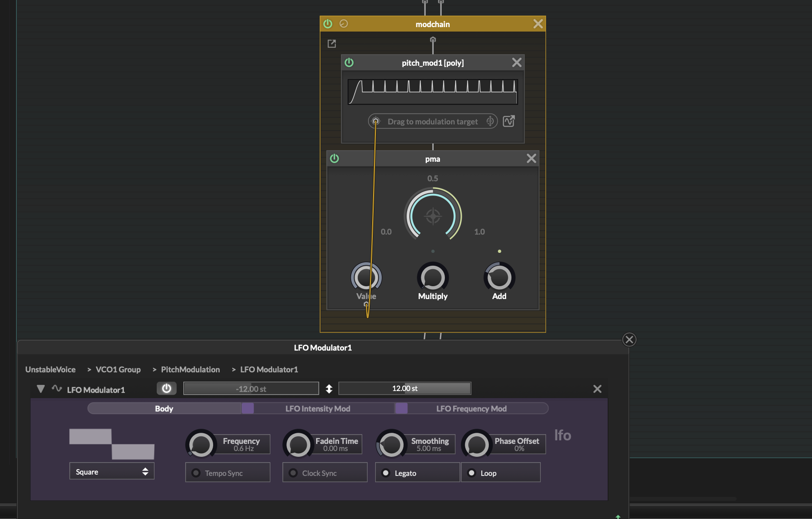Close the LFO Modulator1 popup
This screenshot has height=519, width=812.
click(x=629, y=340)
